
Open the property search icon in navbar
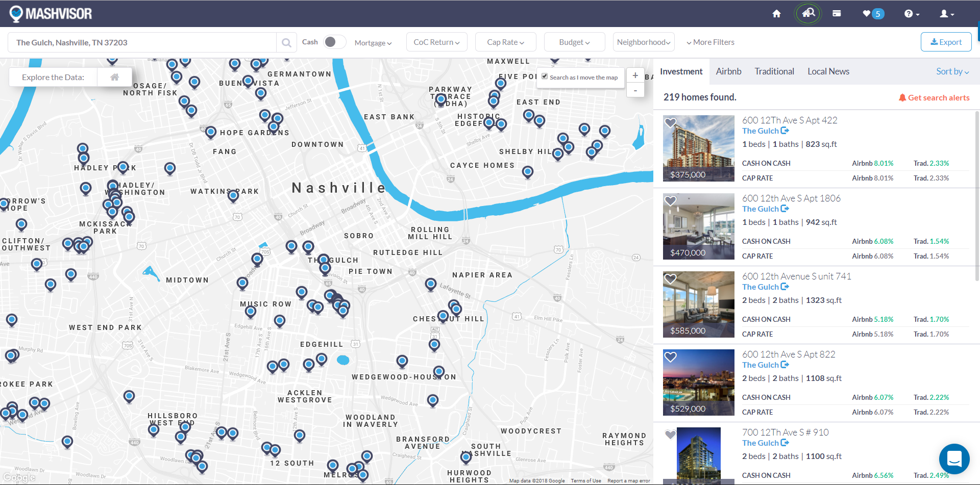808,13
